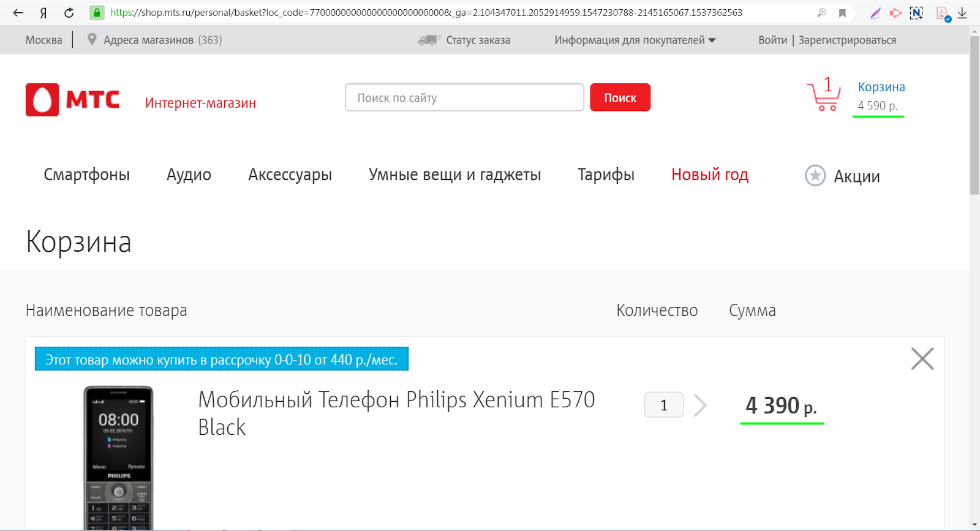Click Зарегистрироваться link
The width and height of the screenshot is (980, 531).
pyautogui.click(x=847, y=40)
